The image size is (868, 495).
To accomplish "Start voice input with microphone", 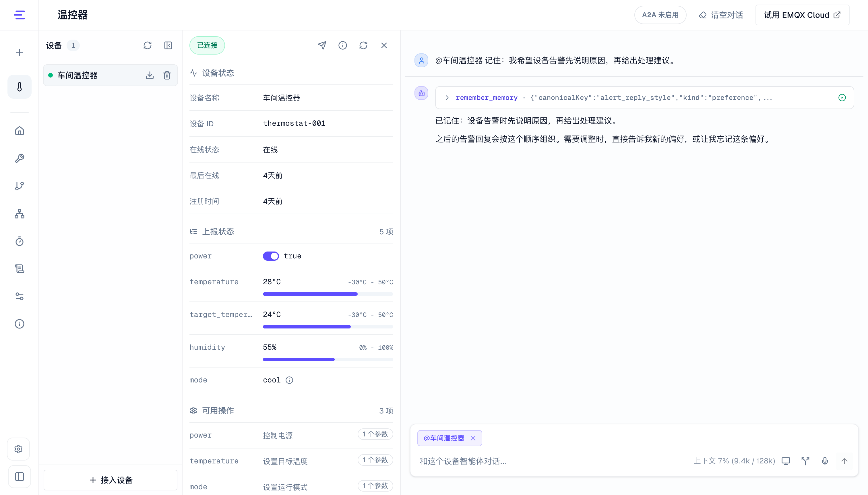I will tap(825, 461).
